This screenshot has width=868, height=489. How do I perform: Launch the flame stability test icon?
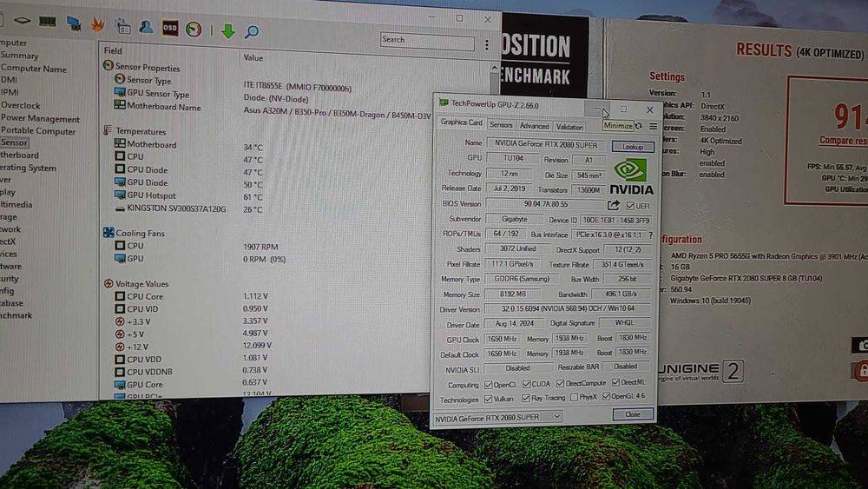[97, 24]
